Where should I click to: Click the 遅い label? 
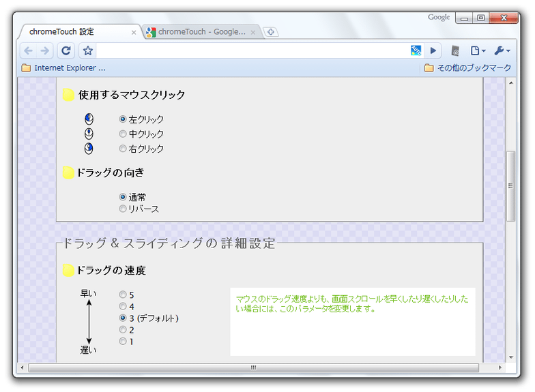point(89,350)
